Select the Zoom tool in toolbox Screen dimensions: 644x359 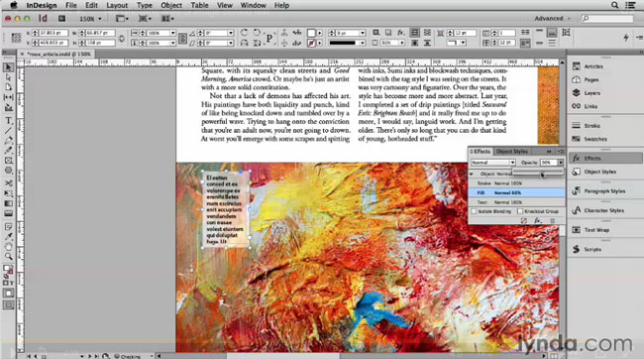(8, 257)
